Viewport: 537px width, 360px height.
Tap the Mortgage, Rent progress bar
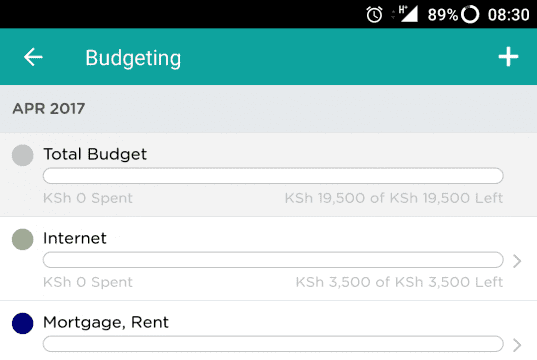(273, 344)
